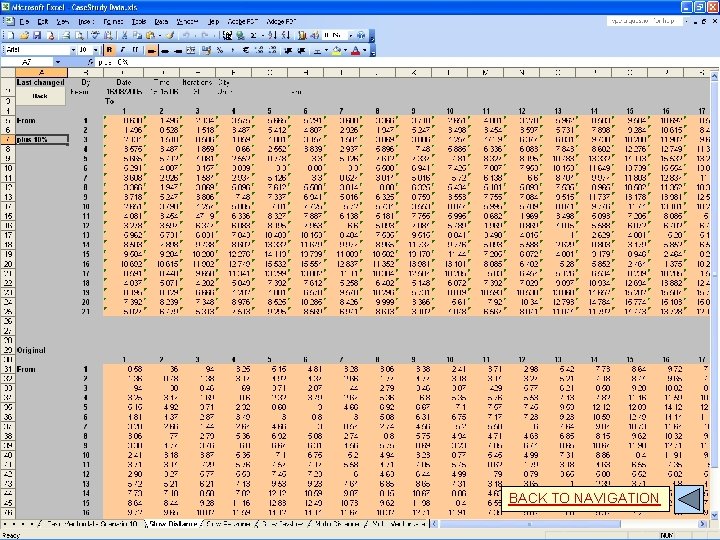Toggle Align Right
Screen dimensions: 720x540
point(178,51)
